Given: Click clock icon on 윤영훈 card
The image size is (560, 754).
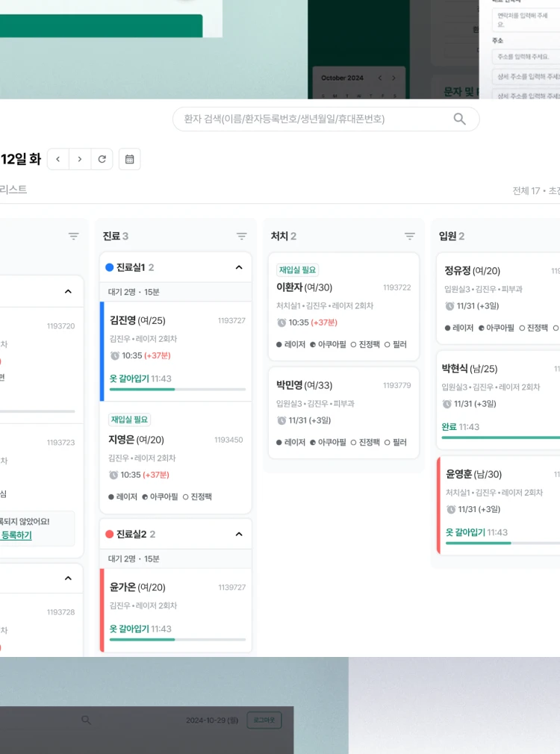Looking at the screenshot, I should (x=451, y=509).
